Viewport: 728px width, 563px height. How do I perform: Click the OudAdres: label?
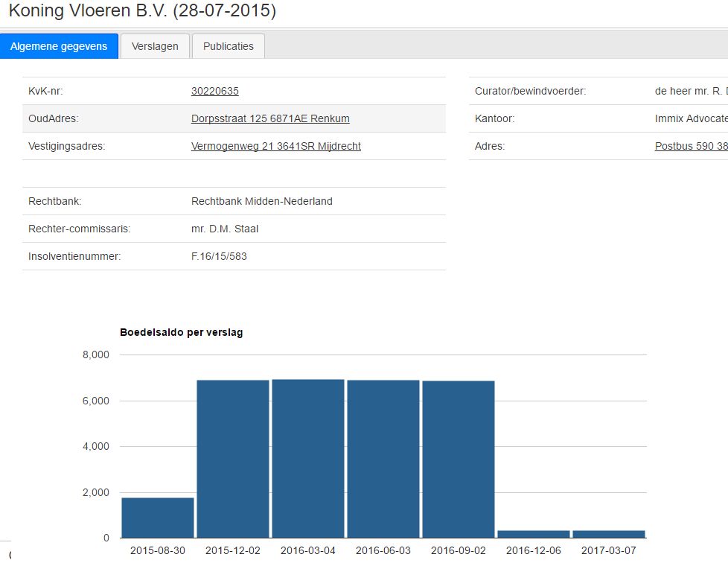(54, 118)
